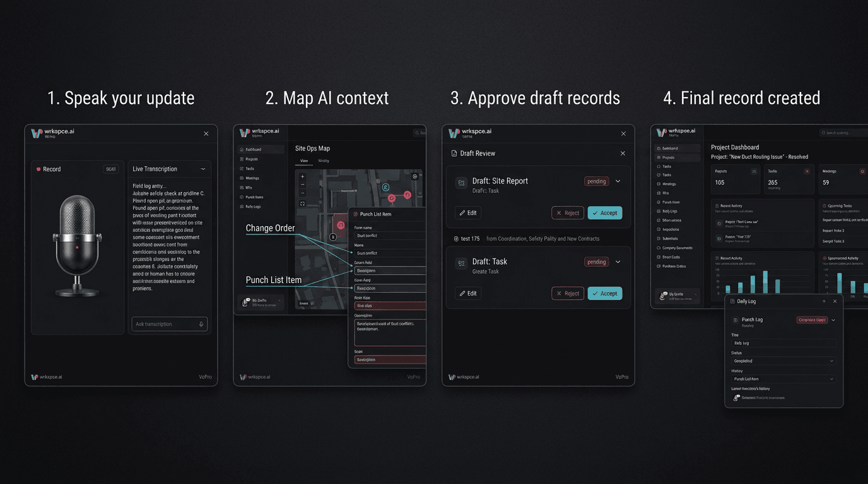Open the second tab next to View in Site Ops Map
This screenshot has height=484, width=868.
click(x=324, y=161)
